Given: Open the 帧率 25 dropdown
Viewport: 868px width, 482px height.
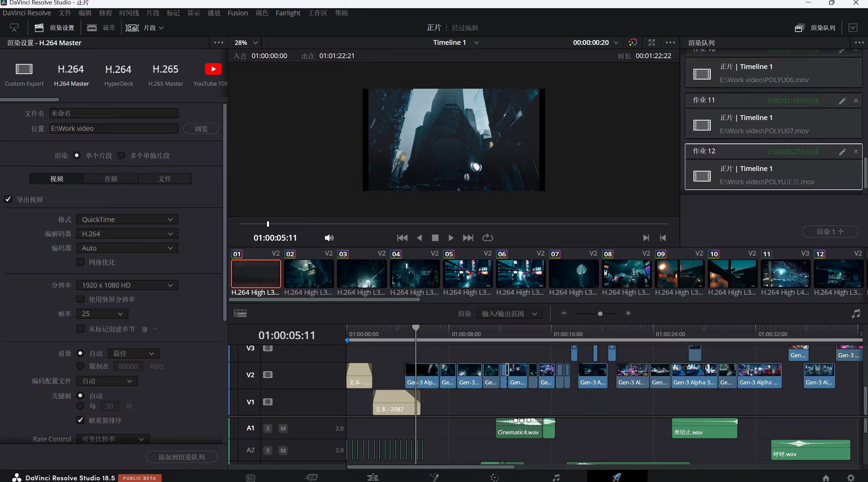Looking at the screenshot, I should pos(102,313).
